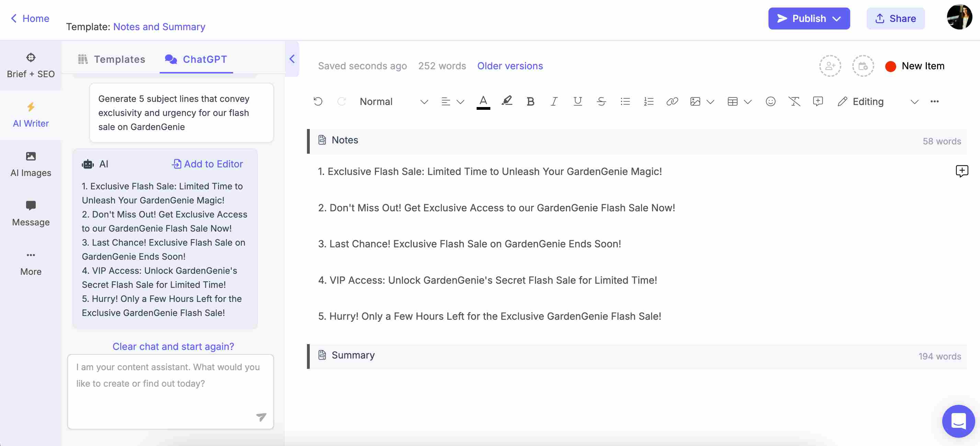The height and width of the screenshot is (446, 980).
Task: Add a comment beside the first line
Action: (962, 171)
